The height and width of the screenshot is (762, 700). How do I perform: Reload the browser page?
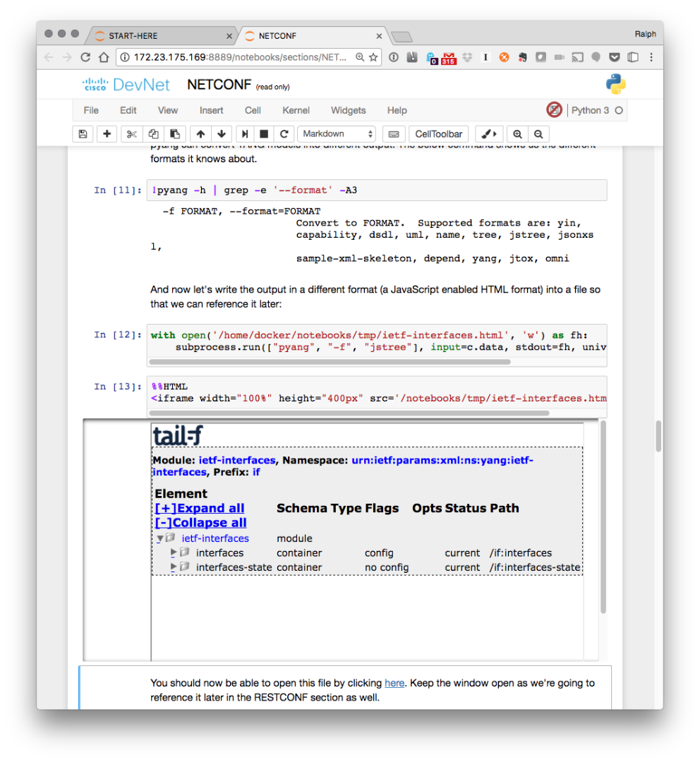click(85, 57)
